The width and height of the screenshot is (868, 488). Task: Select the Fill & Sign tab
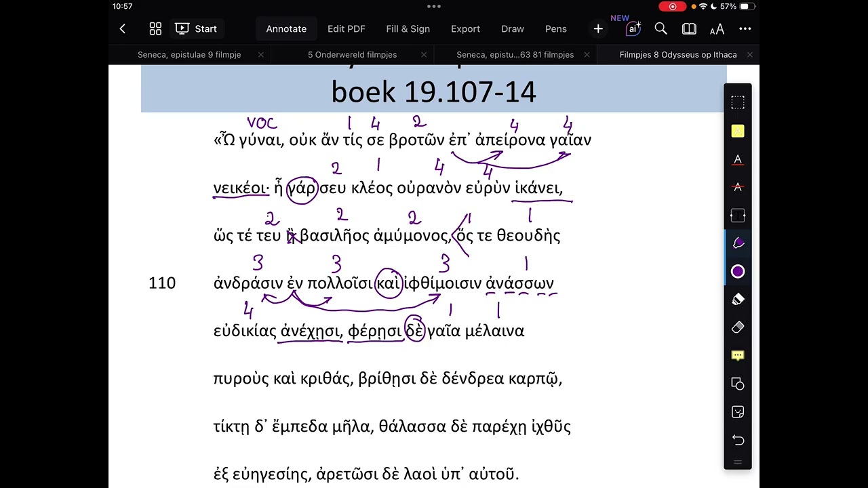tap(408, 28)
